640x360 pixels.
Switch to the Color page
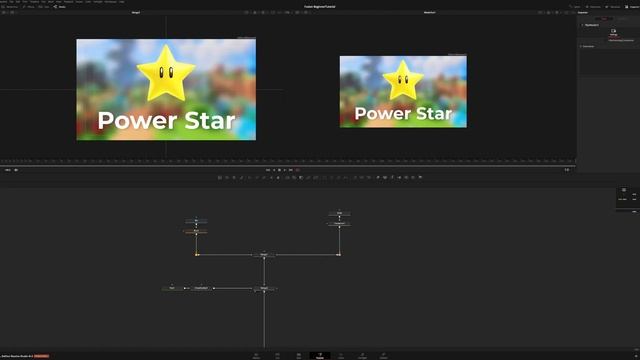(x=341, y=356)
